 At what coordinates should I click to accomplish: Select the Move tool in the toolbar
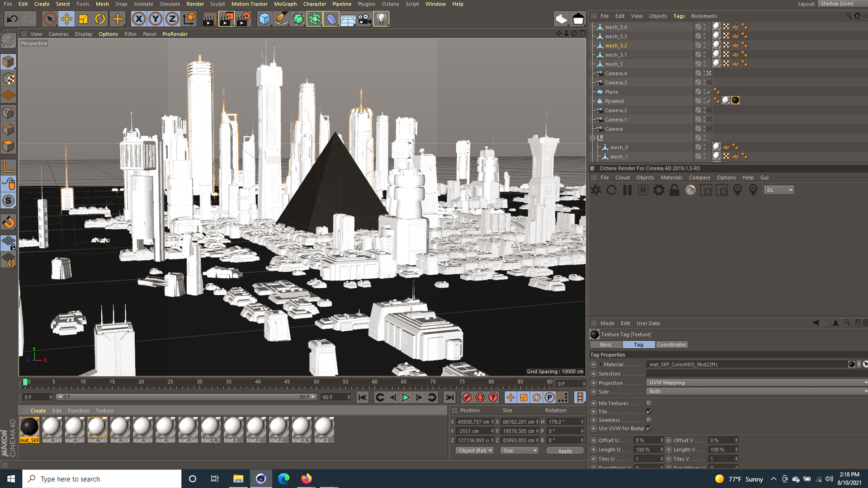click(66, 19)
